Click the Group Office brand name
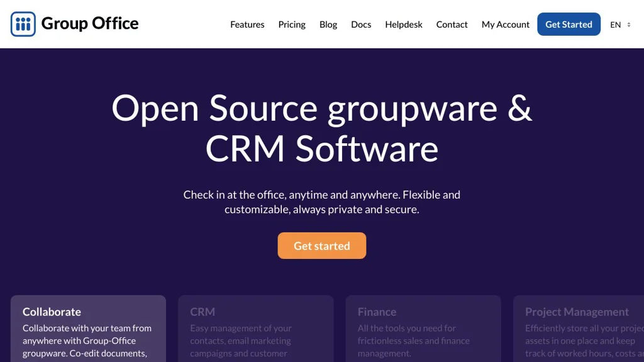The image size is (644, 362). pos(90,23)
